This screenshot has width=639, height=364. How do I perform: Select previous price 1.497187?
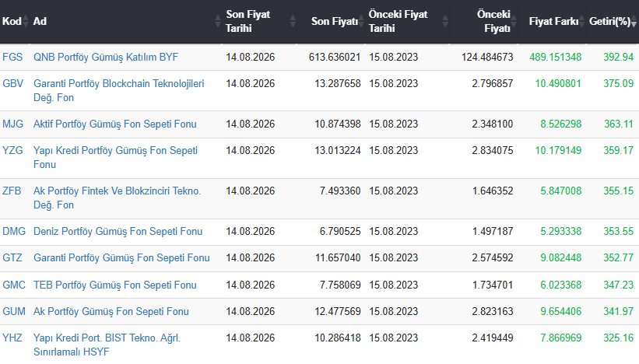pyautogui.click(x=493, y=231)
